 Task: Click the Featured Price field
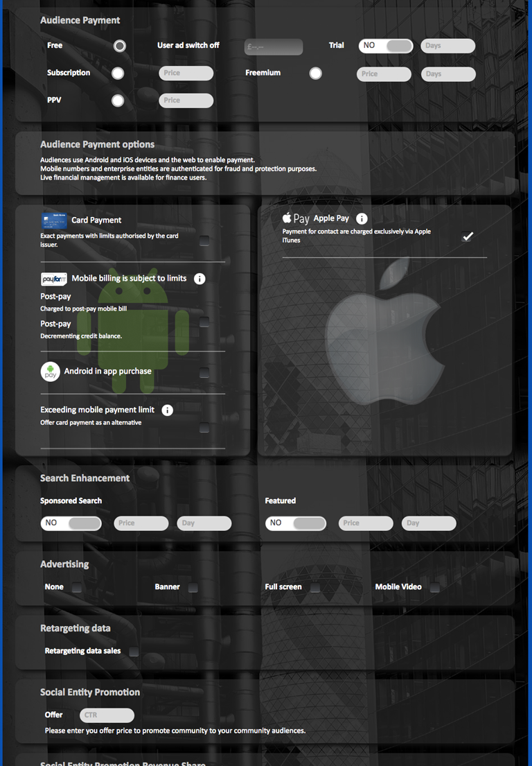(366, 523)
